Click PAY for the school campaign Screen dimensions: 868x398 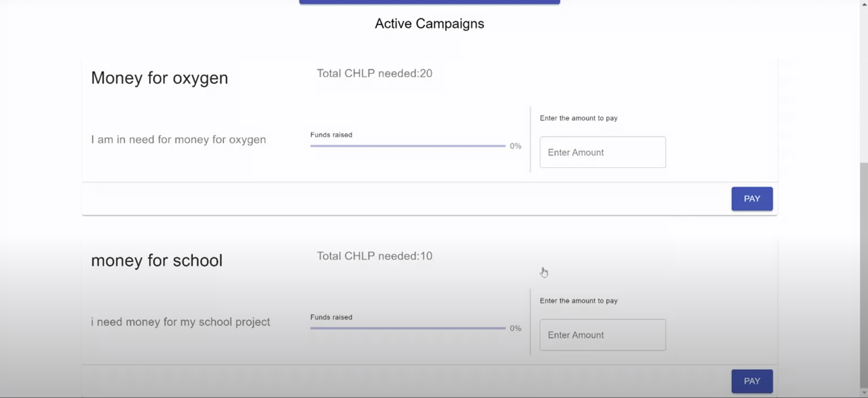[x=752, y=381]
